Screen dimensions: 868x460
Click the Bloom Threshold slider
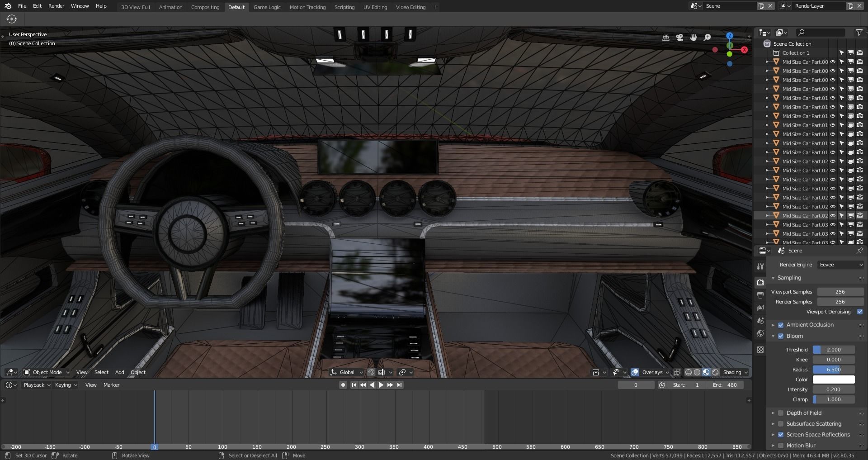(834, 350)
